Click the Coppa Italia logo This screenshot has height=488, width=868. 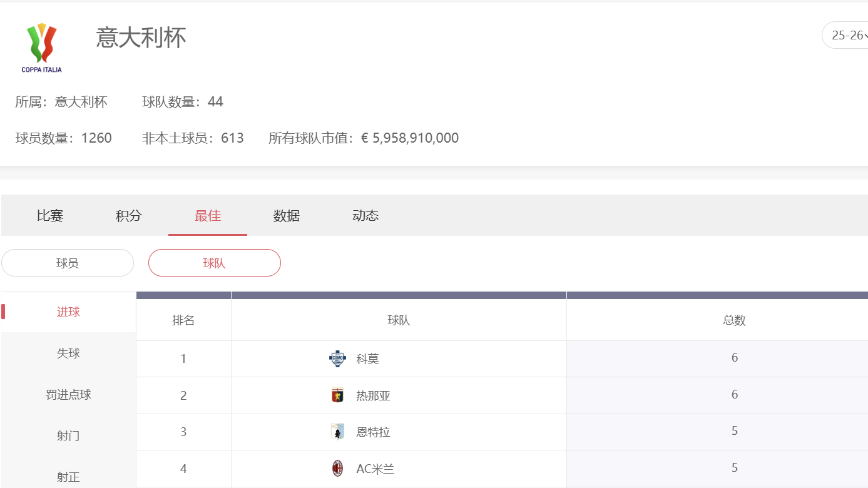42,48
